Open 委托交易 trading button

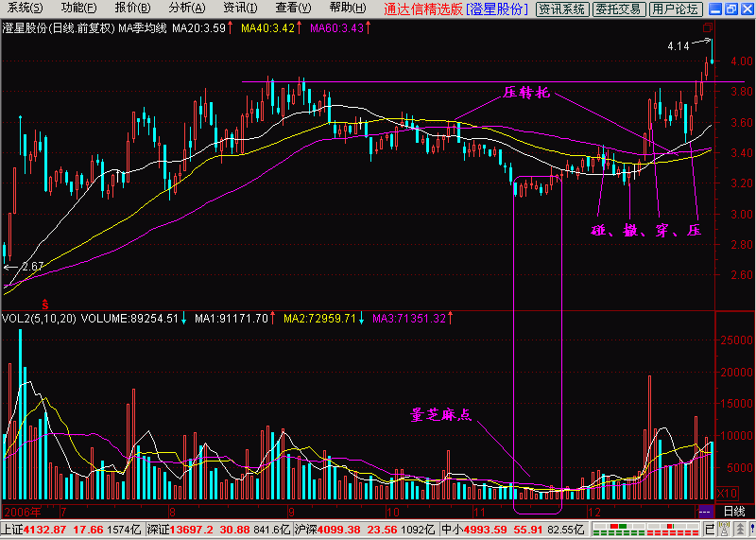tap(619, 9)
